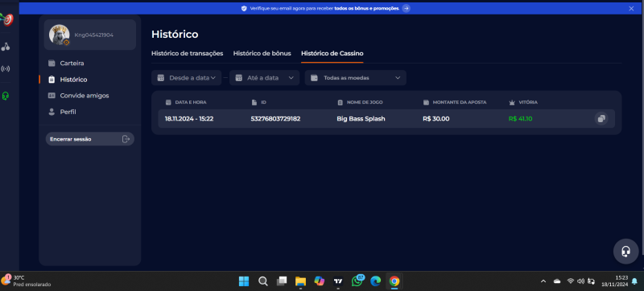The width and height of the screenshot is (644, 291).
Task: Select the Histórico de Cassino tab
Action: pyautogui.click(x=332, y=53)
